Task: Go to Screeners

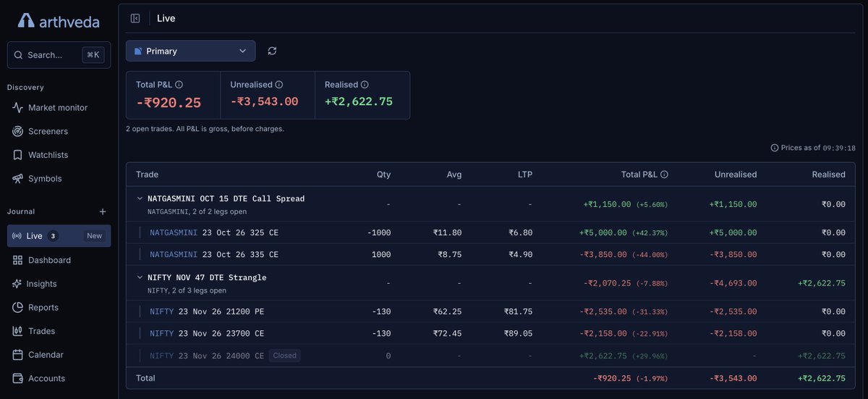Action: 59,131
